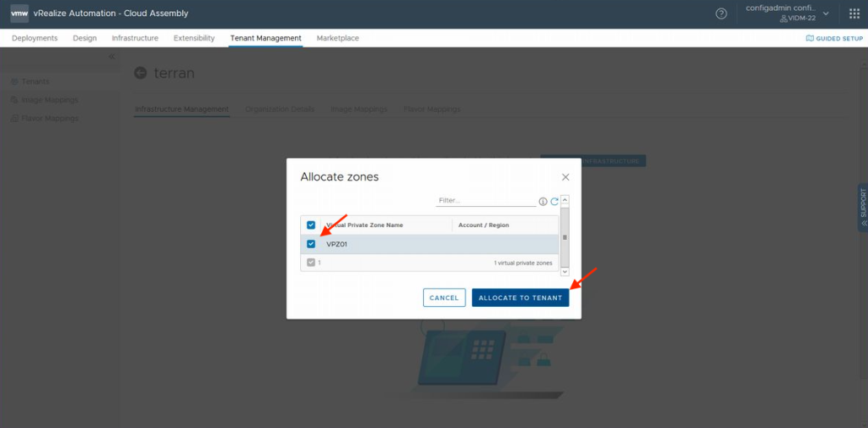
Task: Select Tenants in the sidebar
Action: pyautogui.click(x=36, y=81)
